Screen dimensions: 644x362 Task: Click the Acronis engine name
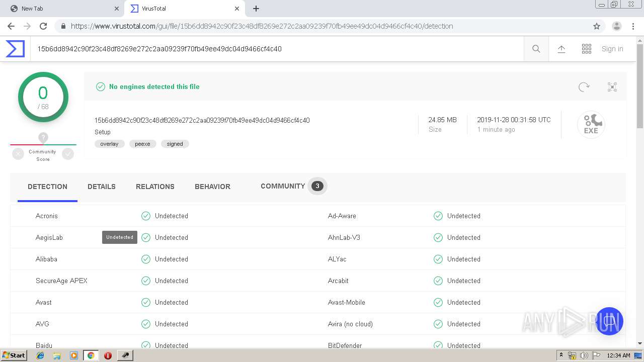47,216
